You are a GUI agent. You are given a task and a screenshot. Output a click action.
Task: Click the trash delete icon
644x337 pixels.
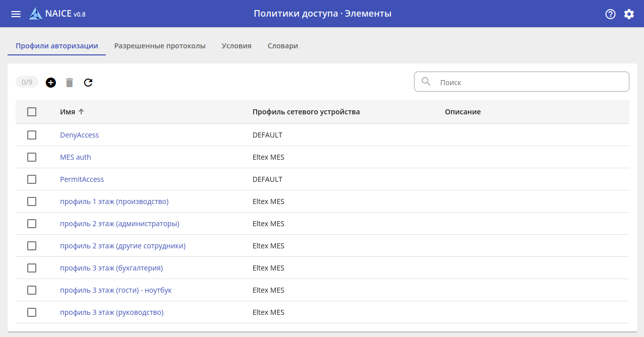pyautogui.click(x=70, y=83)
